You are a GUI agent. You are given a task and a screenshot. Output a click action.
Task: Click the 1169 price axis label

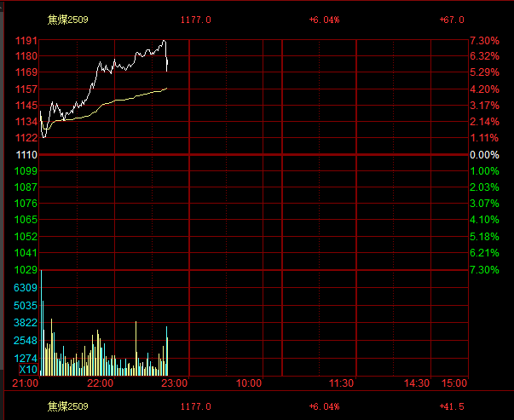click(x=26, y=72)
